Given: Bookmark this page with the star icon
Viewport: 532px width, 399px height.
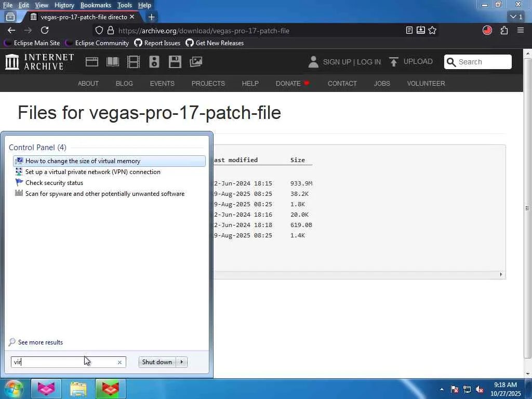Looking at the screenshot, I should pos(432,30).
